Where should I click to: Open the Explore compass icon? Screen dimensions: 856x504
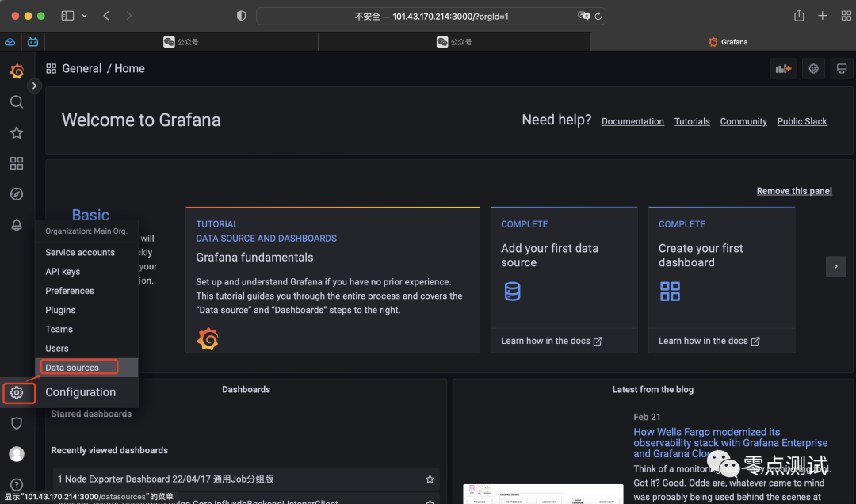[17, 194]
